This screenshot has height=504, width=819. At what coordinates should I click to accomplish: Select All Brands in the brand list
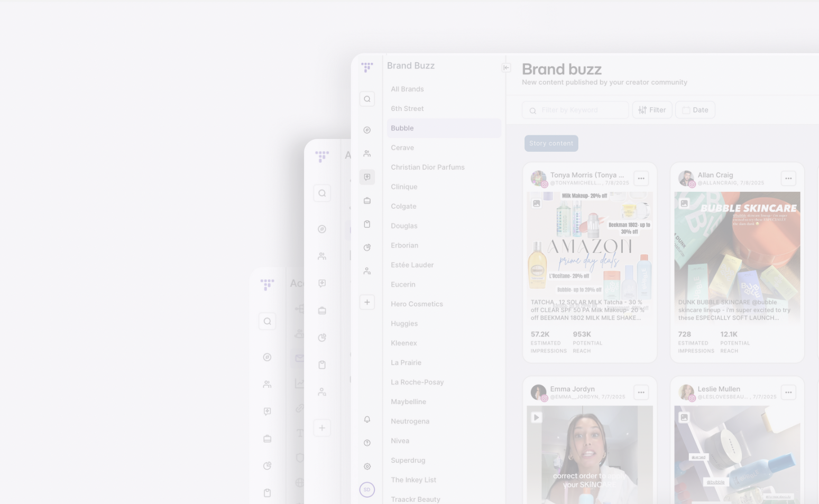point(407,89)
